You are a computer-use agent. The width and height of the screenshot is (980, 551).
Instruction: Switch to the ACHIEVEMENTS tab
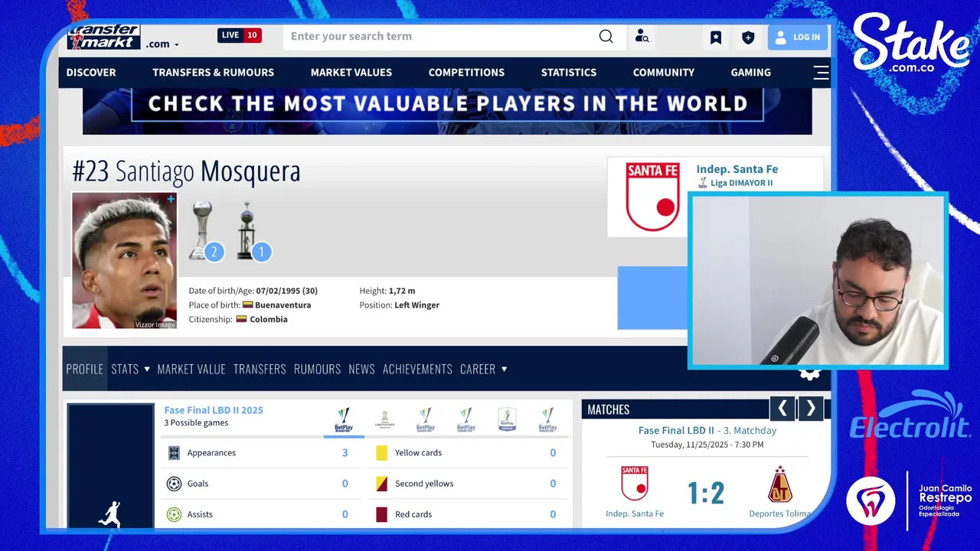coord(417,369)
